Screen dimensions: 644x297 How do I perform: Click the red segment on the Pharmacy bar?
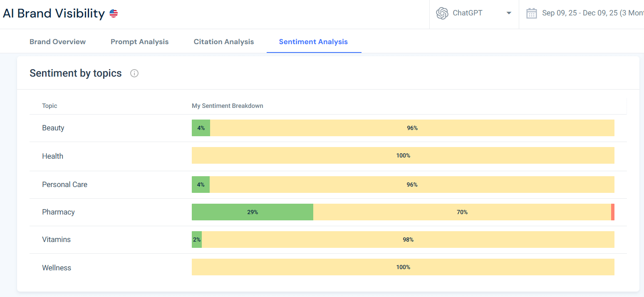[x=612, y=212]
